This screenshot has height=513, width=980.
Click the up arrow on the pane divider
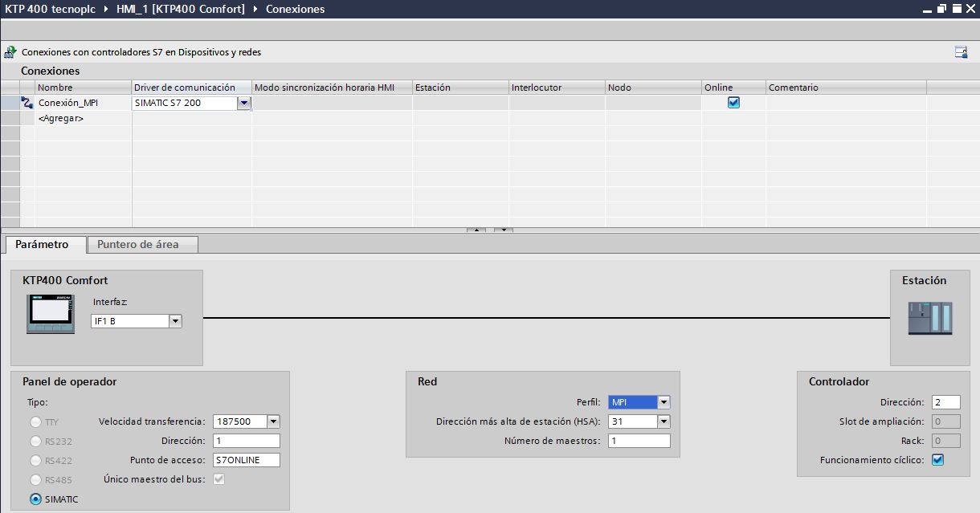tap(476, 229)
